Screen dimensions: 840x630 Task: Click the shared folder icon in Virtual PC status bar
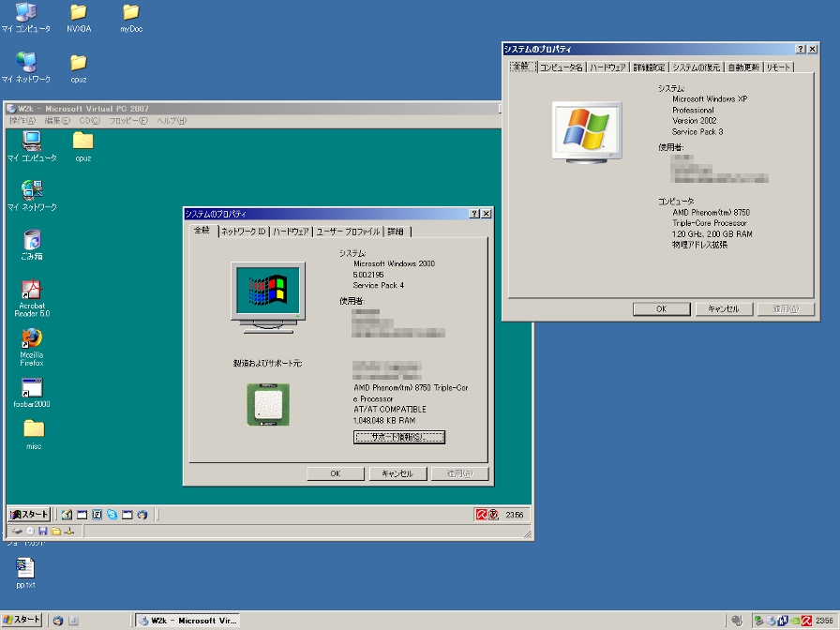coord(55,531)
